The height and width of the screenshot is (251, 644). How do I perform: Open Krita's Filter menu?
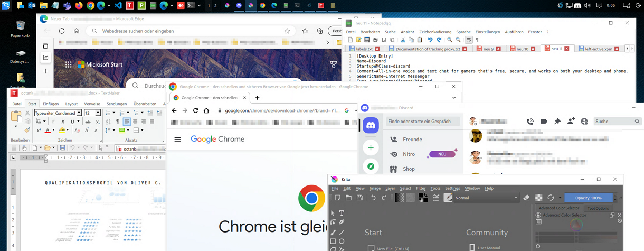[x=421, y=188]
